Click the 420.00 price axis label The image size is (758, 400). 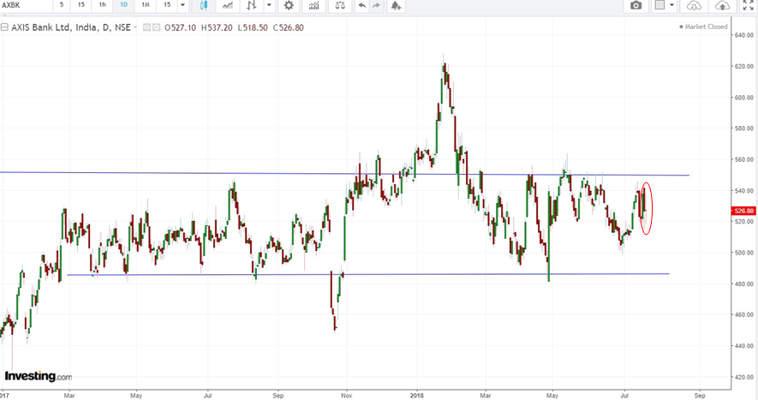743,377
